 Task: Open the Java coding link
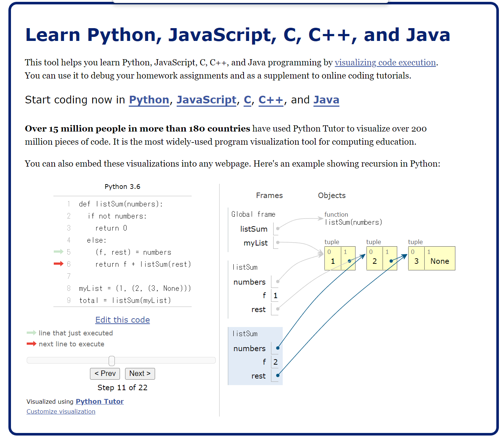[x=326, y=100]
